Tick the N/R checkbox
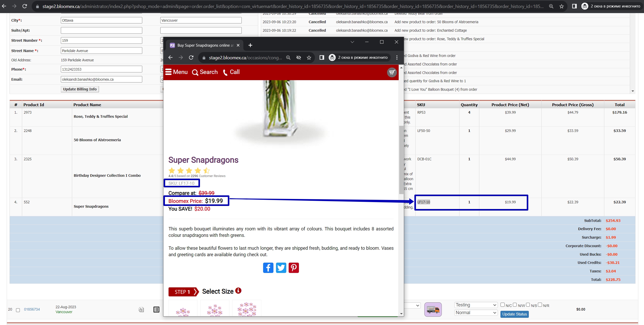 (540, 305)
